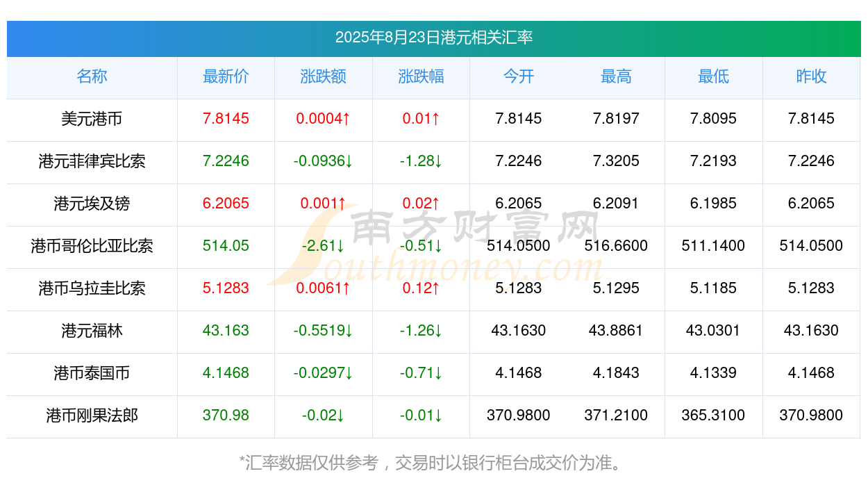Click change amount -0.0297↓
Screen dimensions: 868x485
point(324,373)
